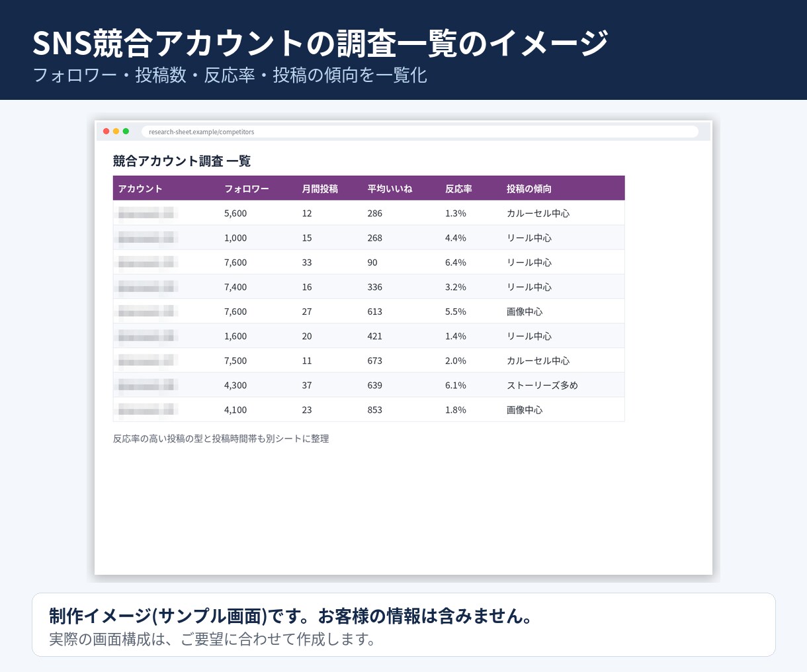The width and height of the screenshot is (807, 672).
Task: Click the monthly posts value 27
Action: 307,312
